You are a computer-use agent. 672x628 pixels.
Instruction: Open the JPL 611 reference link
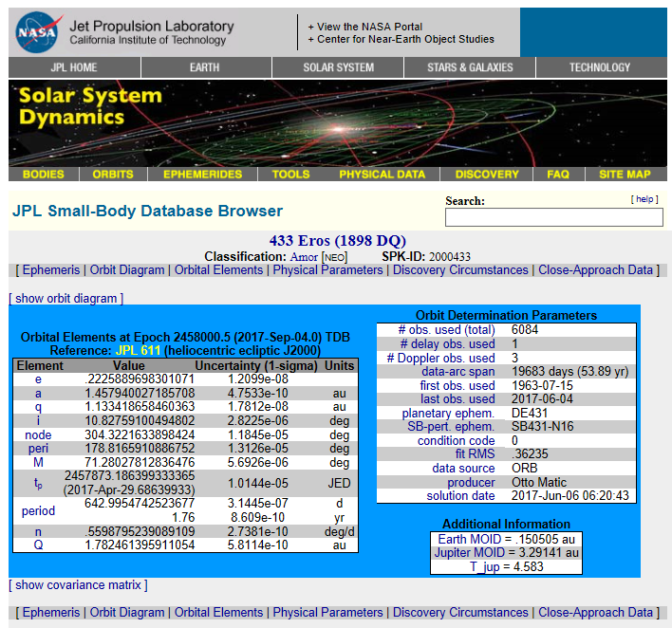tap(138, 350)
